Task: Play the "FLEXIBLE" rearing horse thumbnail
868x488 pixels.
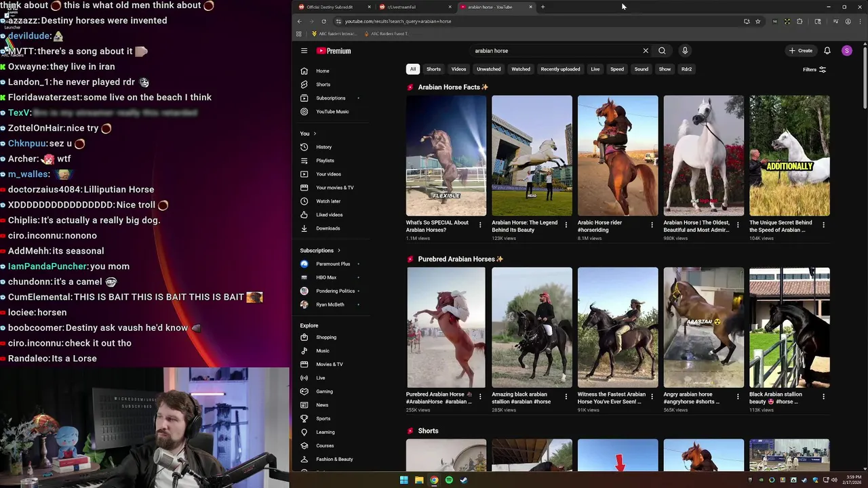Action: coord(446,156)
